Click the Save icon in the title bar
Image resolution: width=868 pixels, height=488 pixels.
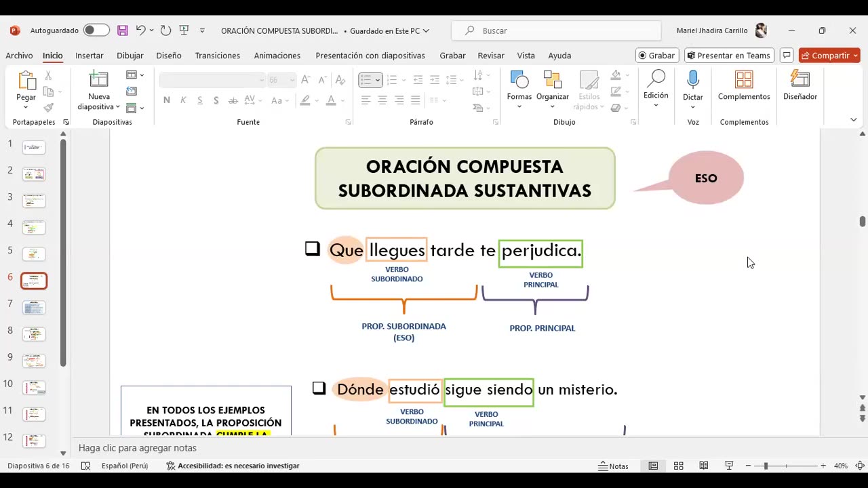[123, 30]
